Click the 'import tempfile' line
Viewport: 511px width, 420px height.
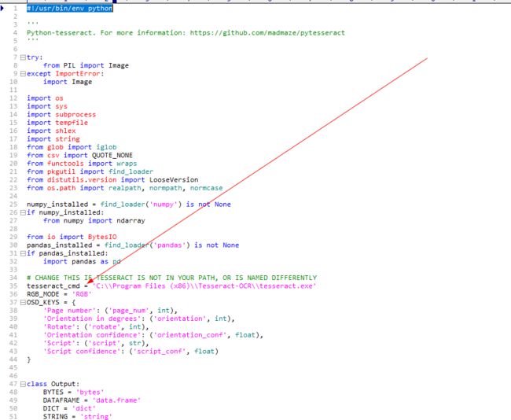click(57, 123)
